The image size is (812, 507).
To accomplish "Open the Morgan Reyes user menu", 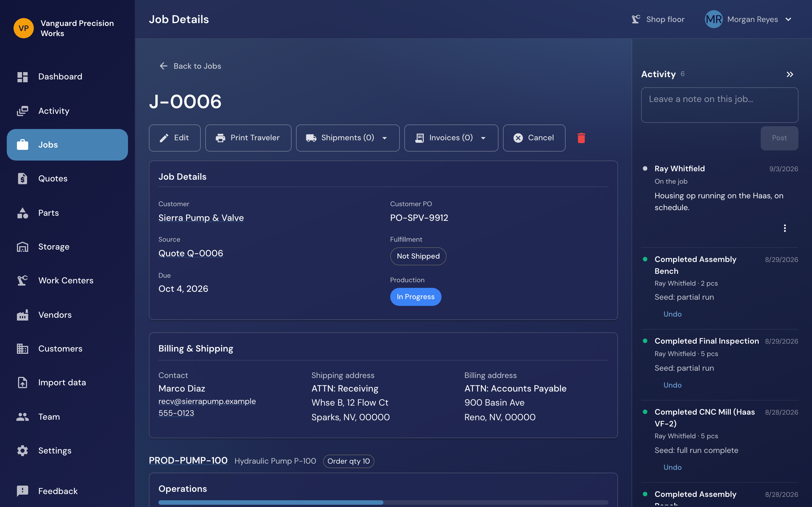I will coord(749,19).
